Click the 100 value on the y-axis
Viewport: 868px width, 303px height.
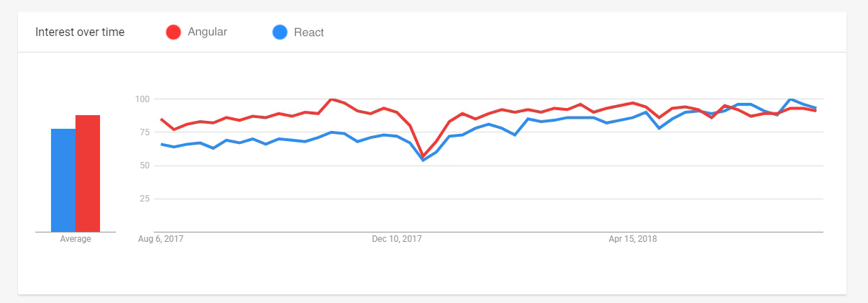[140, 99]
